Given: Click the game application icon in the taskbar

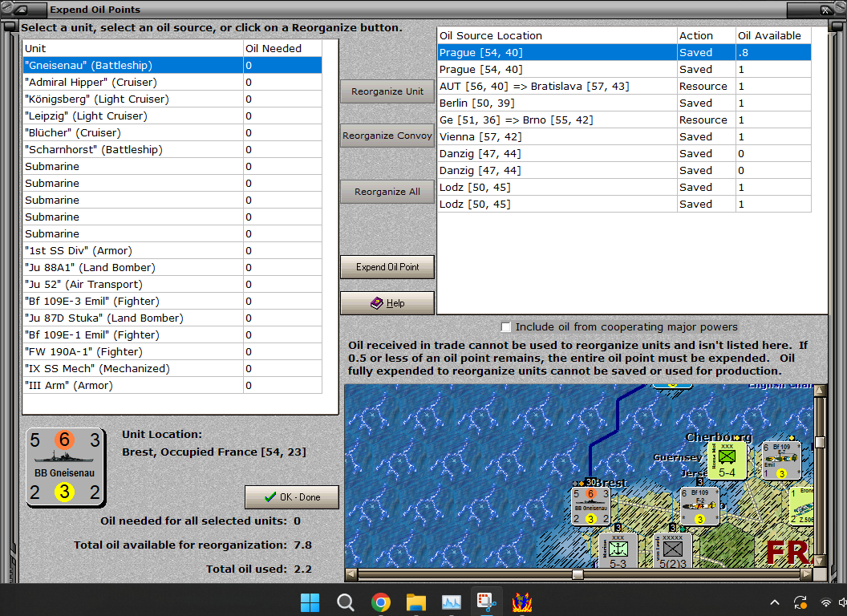Looking at the screenshot, I should click(522, 602).
